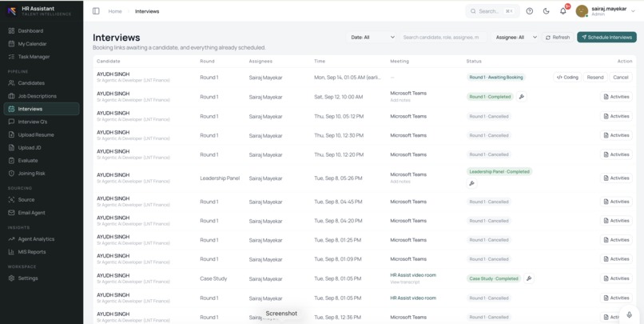The height and width of the screenshot is (324, 644).
Task: Open the help question-mark icon
Action: pyautogui.click(x=530, y=11)
